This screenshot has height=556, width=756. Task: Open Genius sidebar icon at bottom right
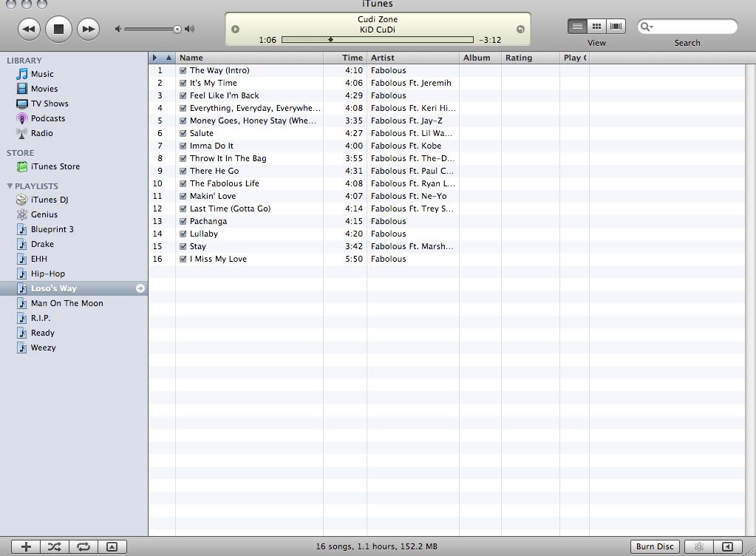[698, 547]
